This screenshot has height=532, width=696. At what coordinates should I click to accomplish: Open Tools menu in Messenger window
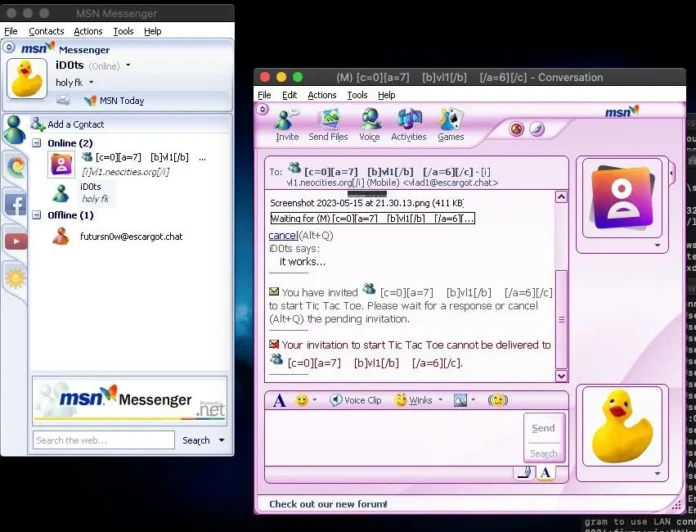[x=123, y=32]
